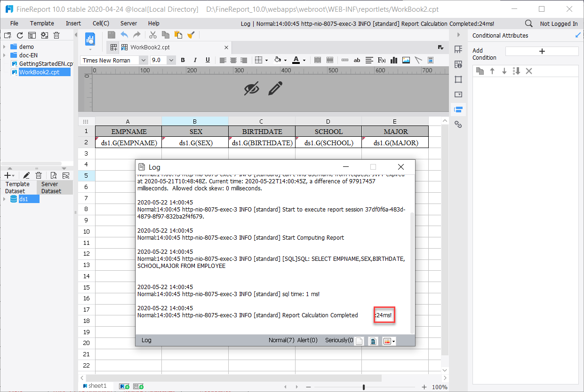Click Not Logged In link

(x=559, y=24)
